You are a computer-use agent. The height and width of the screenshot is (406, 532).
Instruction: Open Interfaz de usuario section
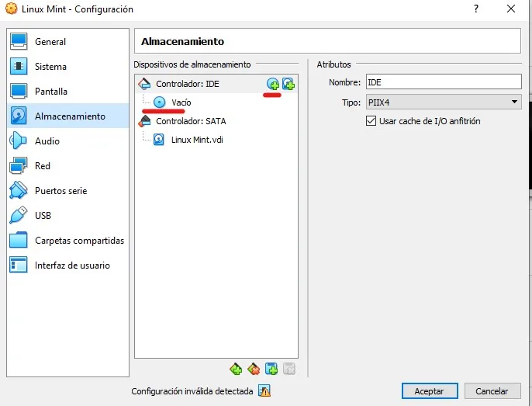pos(68,265)
